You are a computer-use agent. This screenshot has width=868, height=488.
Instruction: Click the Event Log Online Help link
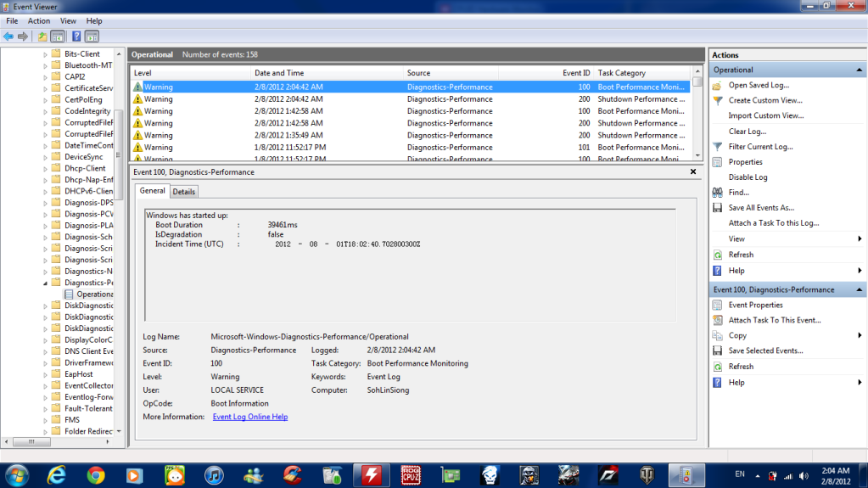click(249, 417)
